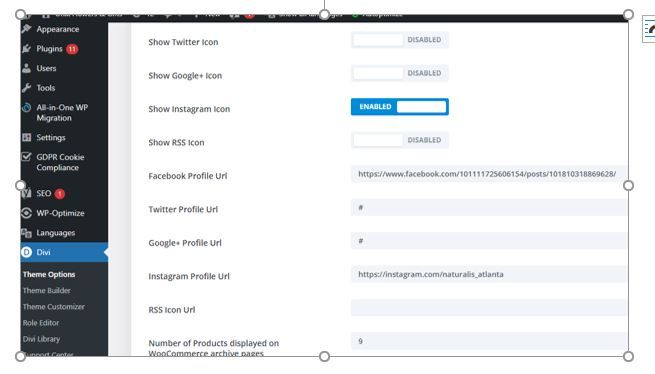Click the 'Facebook Profile Url' label
The height and width of the screenshot is (374, 655).
tap(188, 176)
